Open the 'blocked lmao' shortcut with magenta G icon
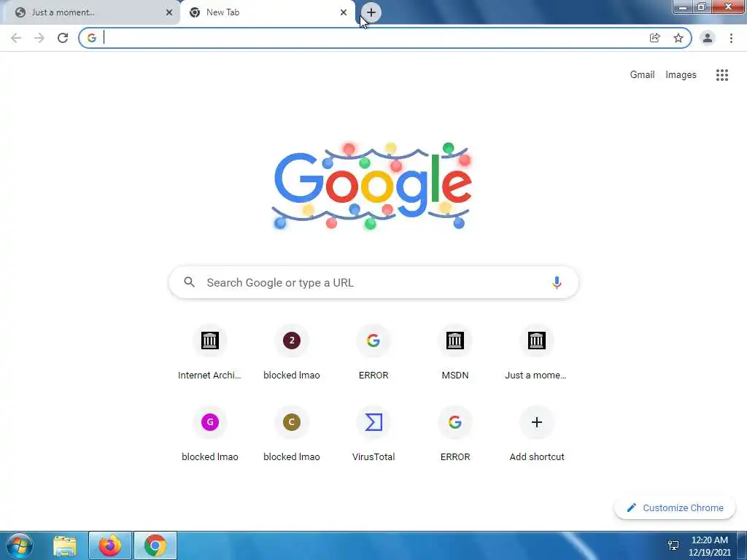Viewport: 747px width, 560px height. pyautogui.click(x=209, y=435)
